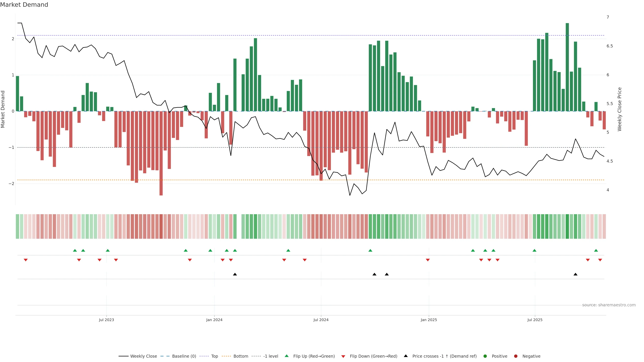Toggle the -1 level legend entry
The image size is (644, 362).
271,356
